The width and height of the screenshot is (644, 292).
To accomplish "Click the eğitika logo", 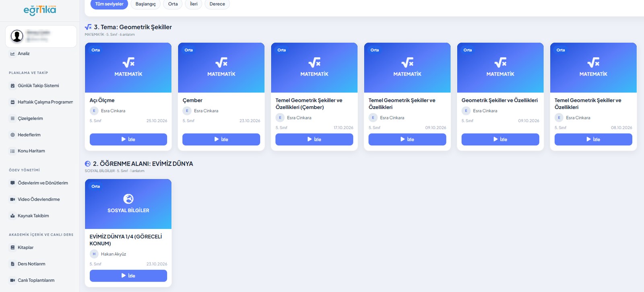I will pos(40,10).
